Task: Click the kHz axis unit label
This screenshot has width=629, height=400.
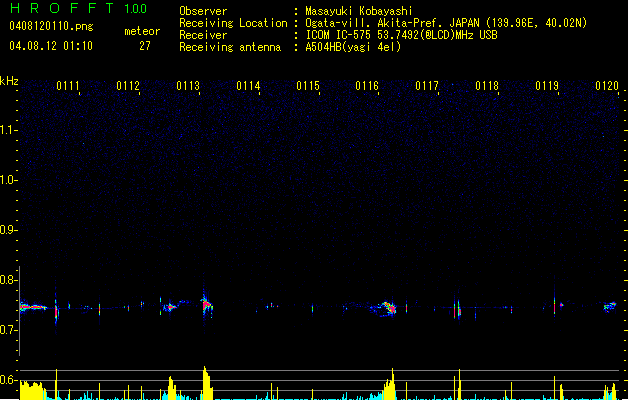Action: click(x=9, y=81)
